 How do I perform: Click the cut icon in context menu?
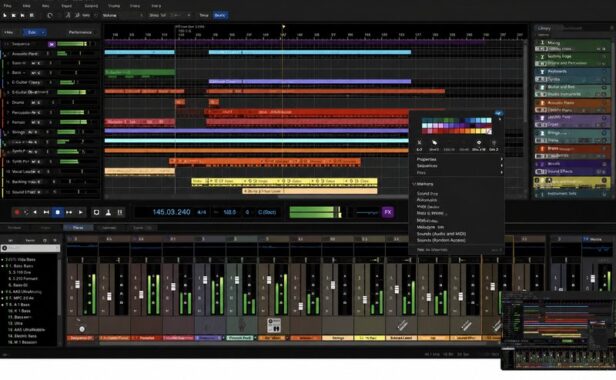tap(419, 143)
